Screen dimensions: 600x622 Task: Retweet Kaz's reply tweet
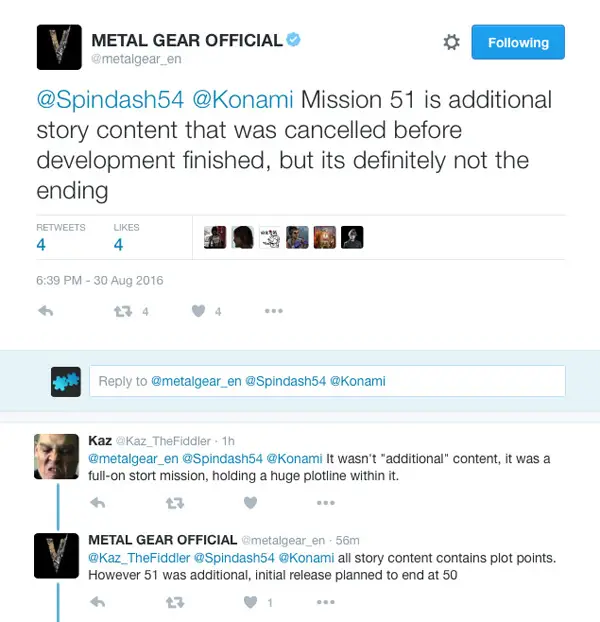175,503
